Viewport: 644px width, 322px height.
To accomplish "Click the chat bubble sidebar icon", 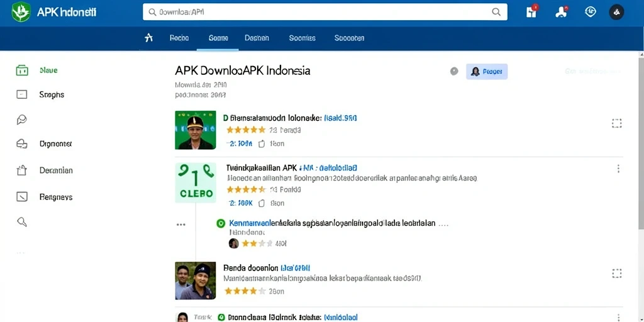I will coord(22,119).
